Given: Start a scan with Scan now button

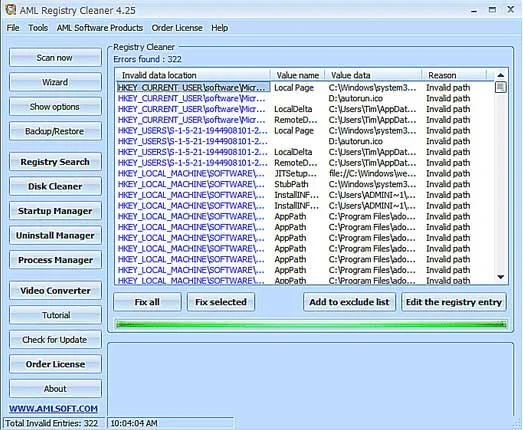Looking at the screenshot, I should coord(55,58).
